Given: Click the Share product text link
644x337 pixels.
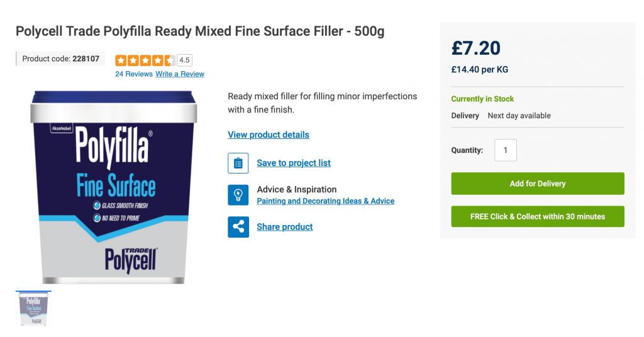Looking at the screenshot, I should 284,227.
